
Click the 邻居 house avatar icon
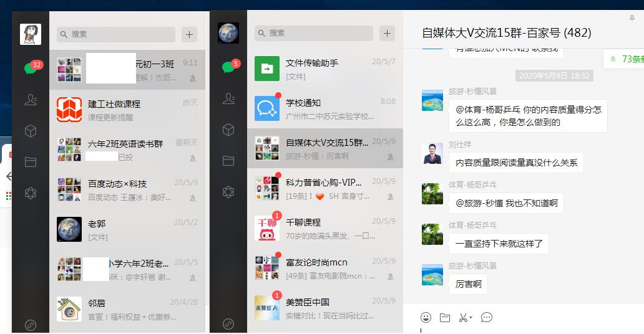[x=69, y=309]
